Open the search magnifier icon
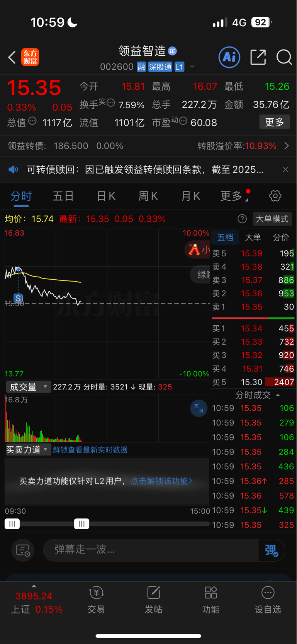This screenshot has width=297, height=644. coord(284,57)
